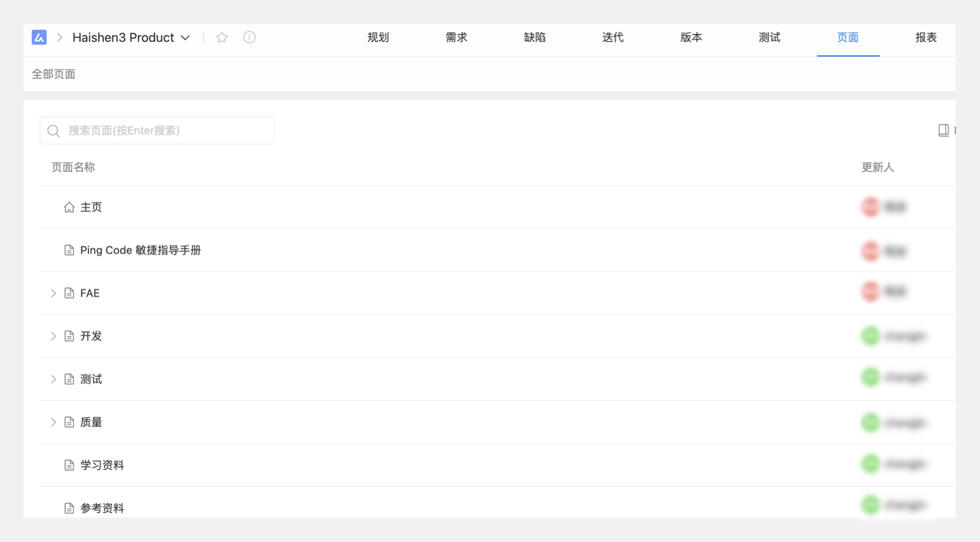Open project info circle icon
Screen dimensions: 980x542
click(249, 37)
